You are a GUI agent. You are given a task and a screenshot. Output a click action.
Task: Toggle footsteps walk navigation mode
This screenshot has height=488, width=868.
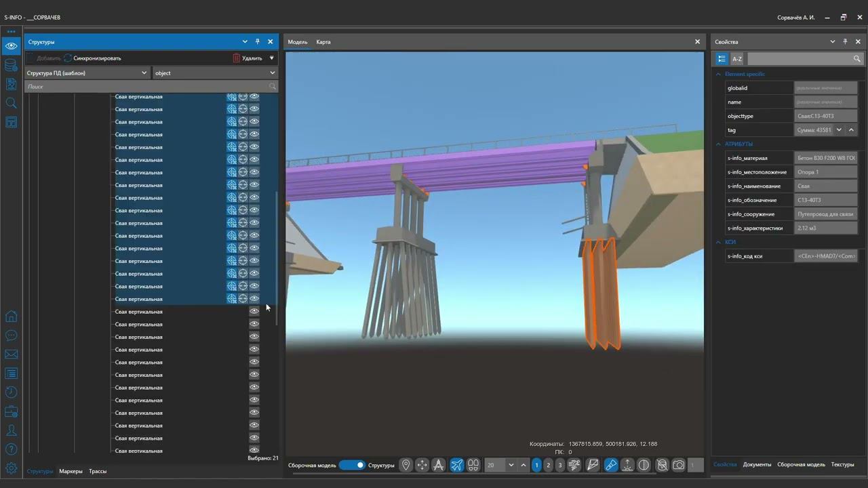coord(473,465)
